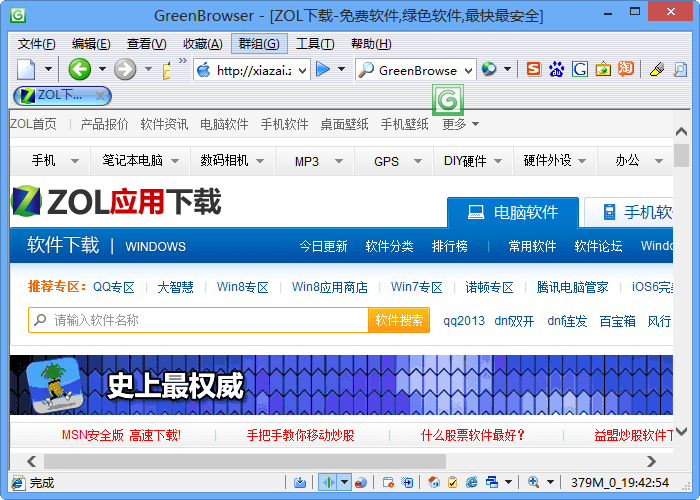Switch to the 电脑软件 tab

513,212
